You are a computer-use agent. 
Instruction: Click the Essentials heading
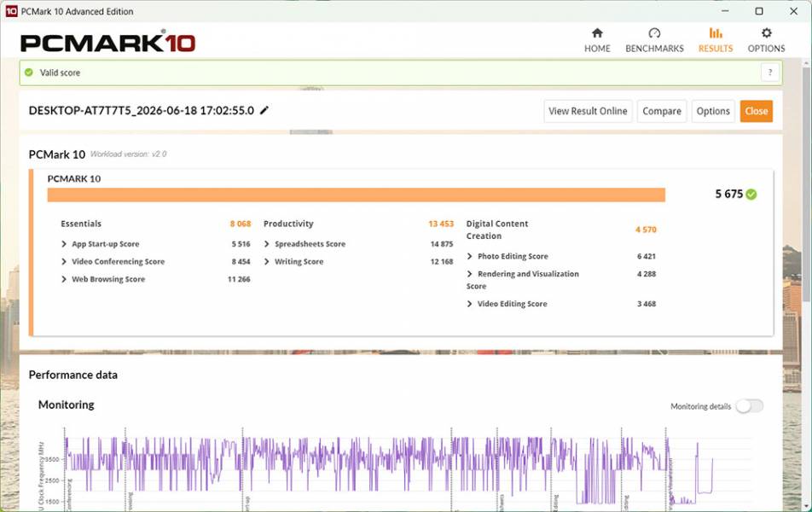(x=81, y=224)
